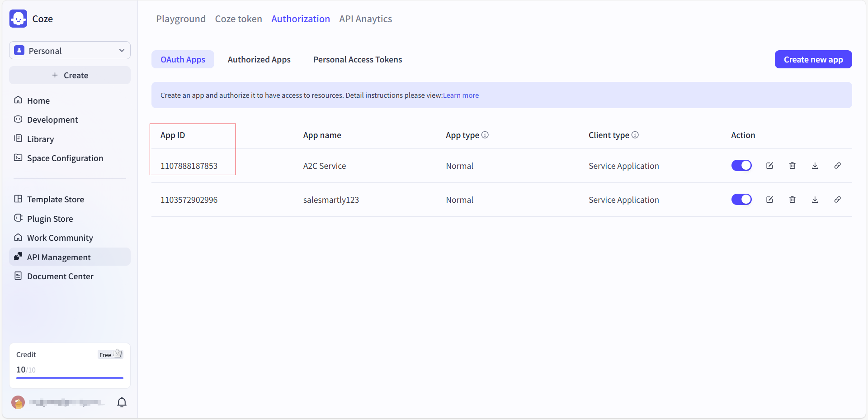
Task: Click the link icon for salesmartly123
Action: [x=837, y=200]
